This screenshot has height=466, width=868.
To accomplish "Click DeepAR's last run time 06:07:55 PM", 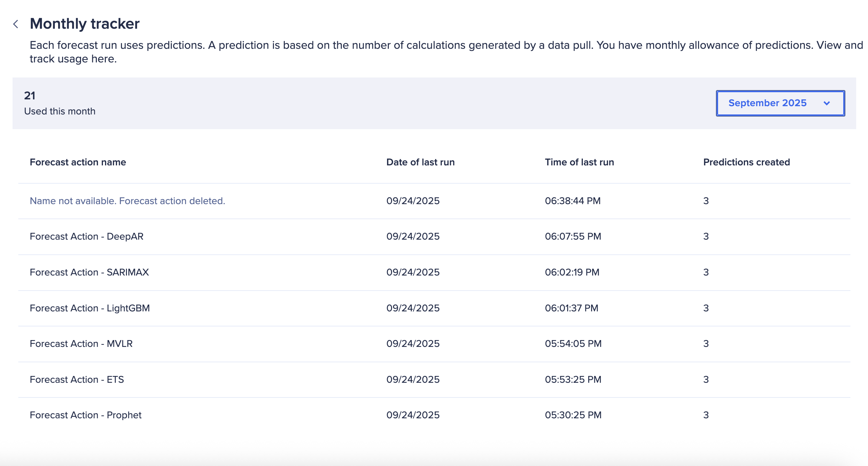I will 572,236.
